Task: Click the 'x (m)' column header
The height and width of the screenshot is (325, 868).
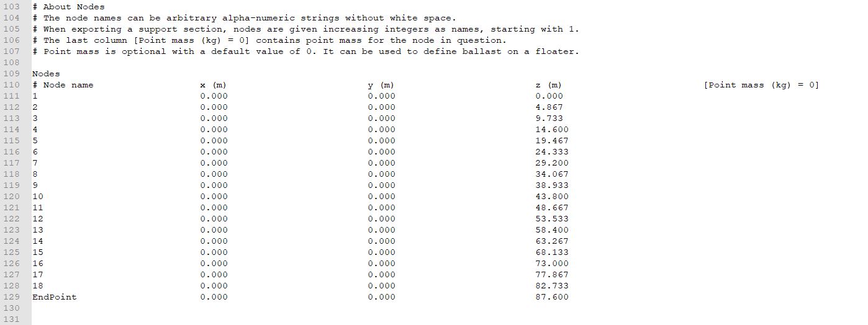Action: tap(213, 85)
